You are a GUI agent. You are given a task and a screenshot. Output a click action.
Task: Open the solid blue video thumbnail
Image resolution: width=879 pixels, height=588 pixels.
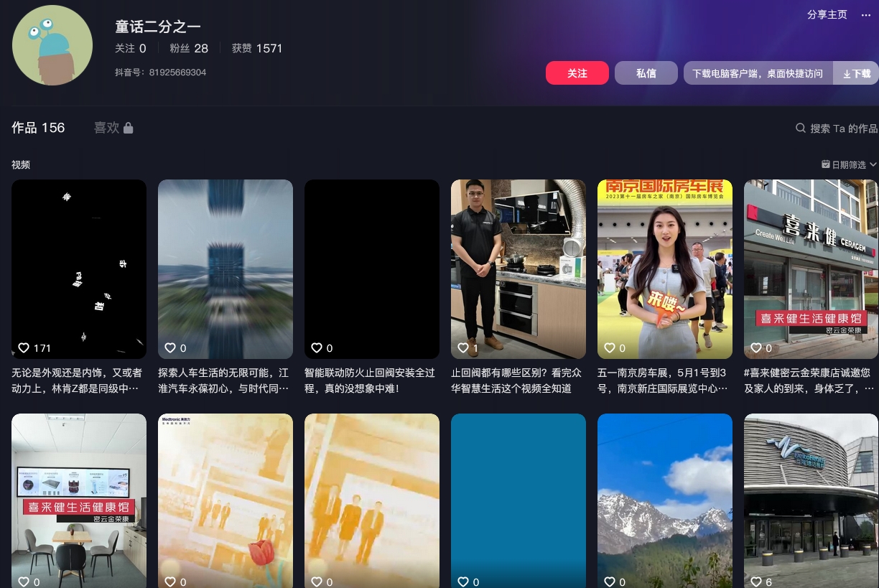point(518,500)
